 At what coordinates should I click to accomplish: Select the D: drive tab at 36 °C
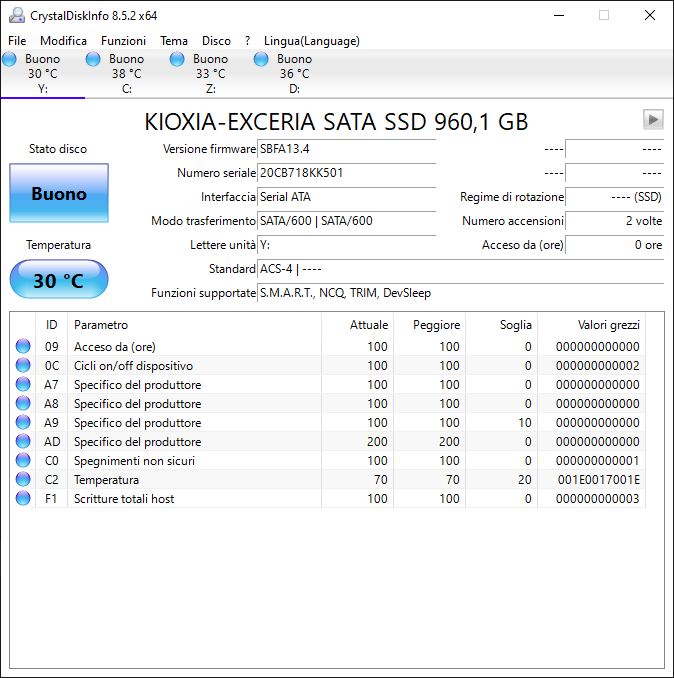(x=294, y=74)
